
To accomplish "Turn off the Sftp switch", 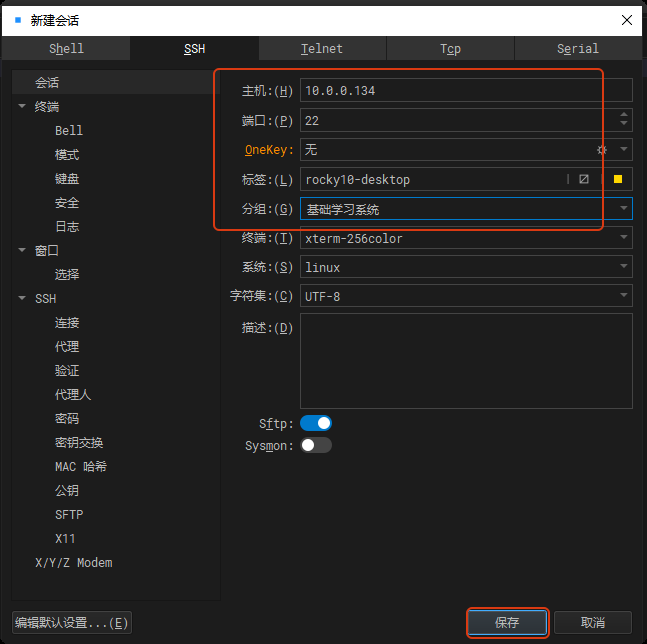I will (x=316, y=423).
